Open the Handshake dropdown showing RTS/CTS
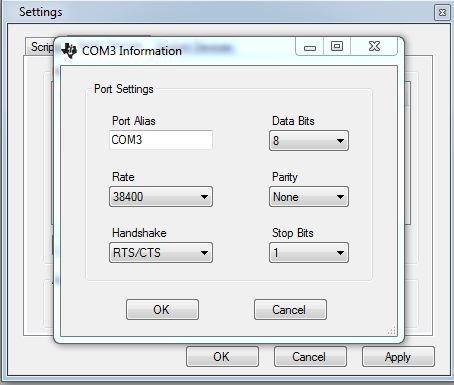The height and width of the screenshot is (385, 454). tap(161, 252)
